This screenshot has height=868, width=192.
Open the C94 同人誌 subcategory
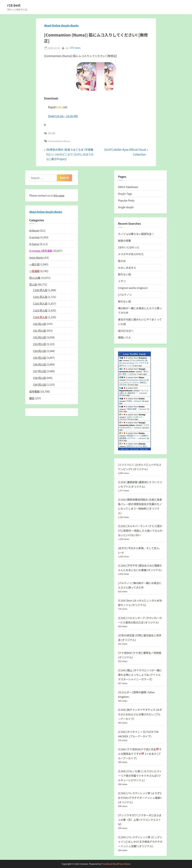39,351
